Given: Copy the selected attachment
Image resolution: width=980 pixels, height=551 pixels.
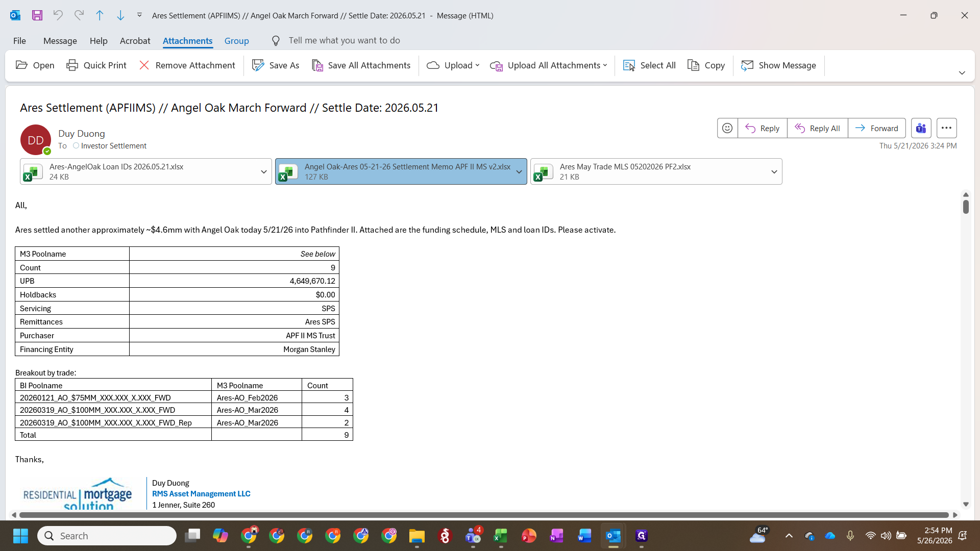Looking at the screenshot, I should click(706, 65).
